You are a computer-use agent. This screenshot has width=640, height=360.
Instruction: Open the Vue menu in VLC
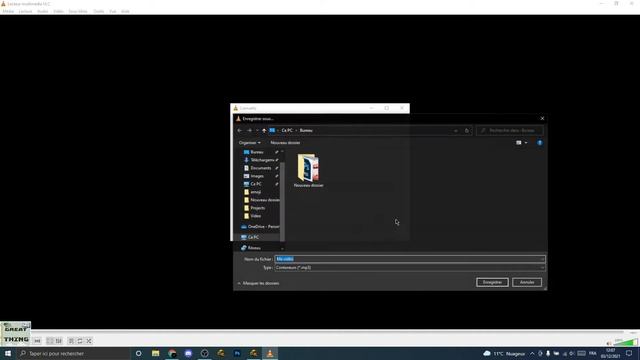click(x=113, y=11)
